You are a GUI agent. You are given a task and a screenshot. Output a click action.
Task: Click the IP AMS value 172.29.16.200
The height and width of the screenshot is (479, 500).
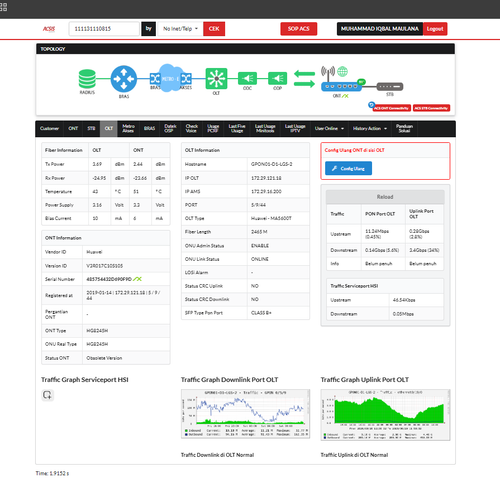point(266,192)
